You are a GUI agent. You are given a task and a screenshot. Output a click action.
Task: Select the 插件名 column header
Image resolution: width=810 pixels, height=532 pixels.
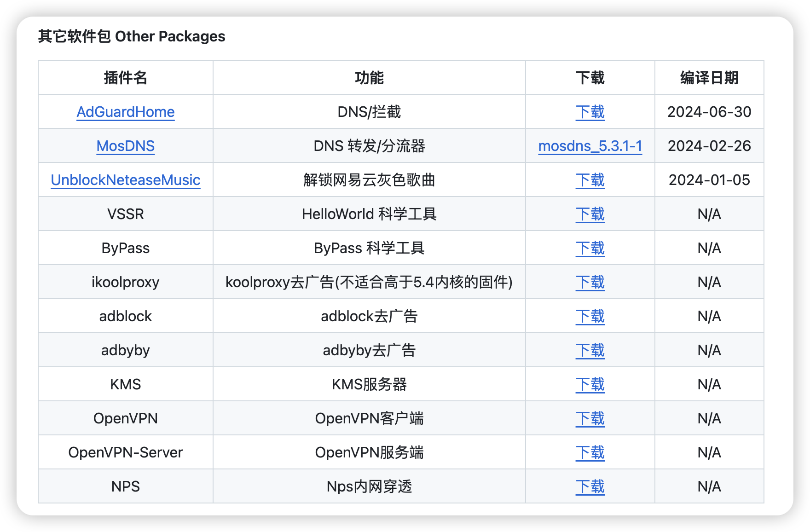pyautogui.click(x=125, y=78)
